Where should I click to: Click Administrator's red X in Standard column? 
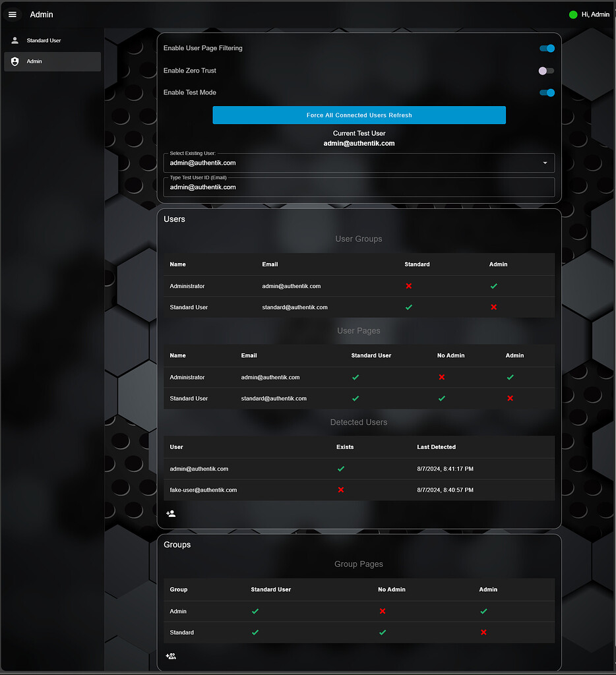tap(408, 286)
